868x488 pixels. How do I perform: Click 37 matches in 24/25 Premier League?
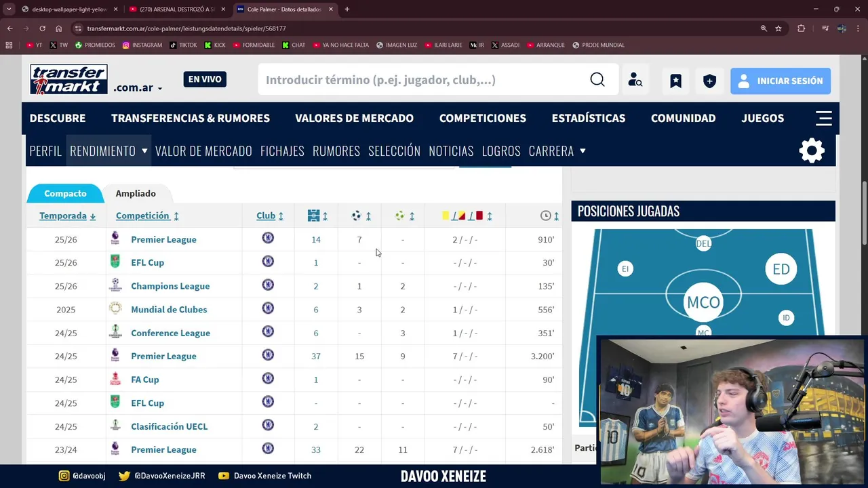point(316,356)
